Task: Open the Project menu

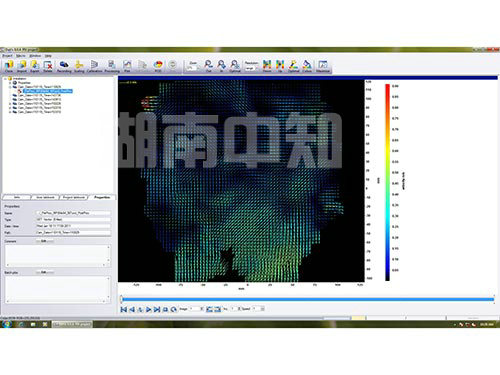Action: (7, 56)
